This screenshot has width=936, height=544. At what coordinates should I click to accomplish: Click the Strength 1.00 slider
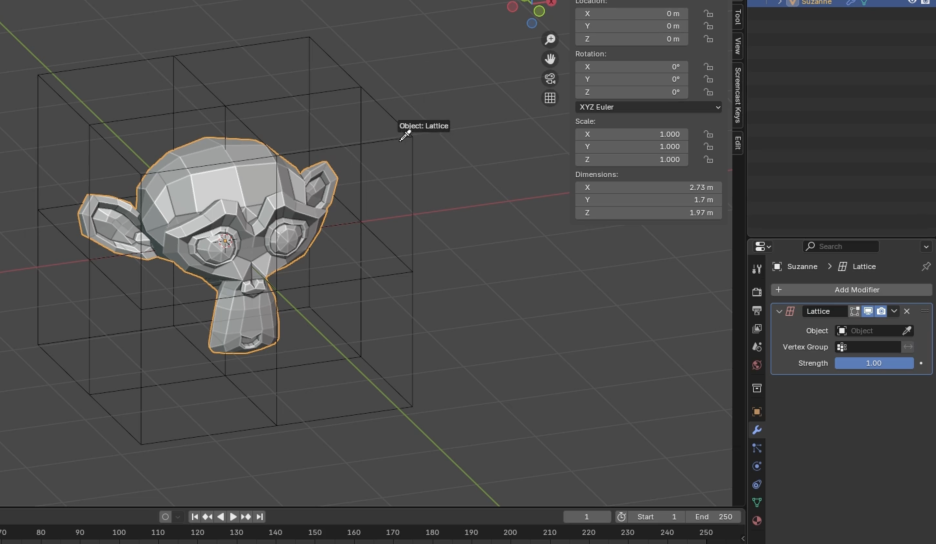(x=874, y=363)
